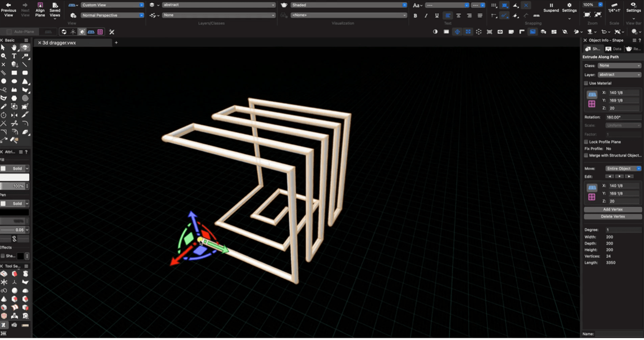Switch to the Render tab
This screenshot has height=340, width=644.
(634, 49)
